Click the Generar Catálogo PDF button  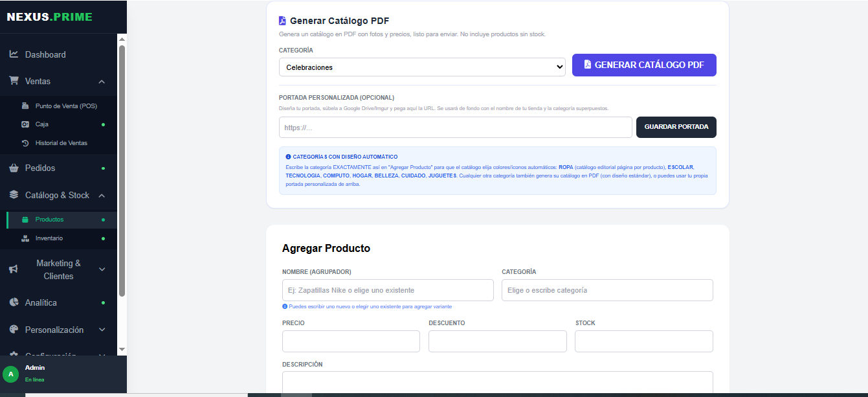click(644, 65)
